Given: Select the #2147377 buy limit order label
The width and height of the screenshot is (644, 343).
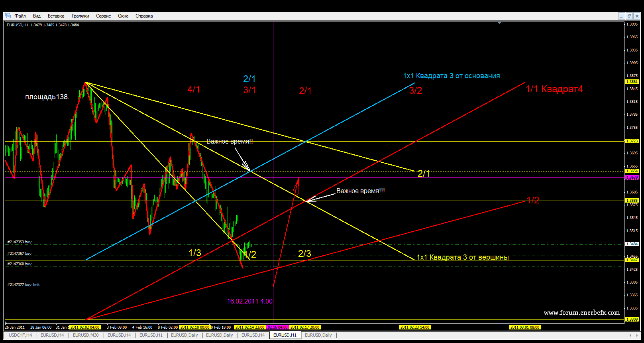Looking at the screenshot, I should 24,285.
